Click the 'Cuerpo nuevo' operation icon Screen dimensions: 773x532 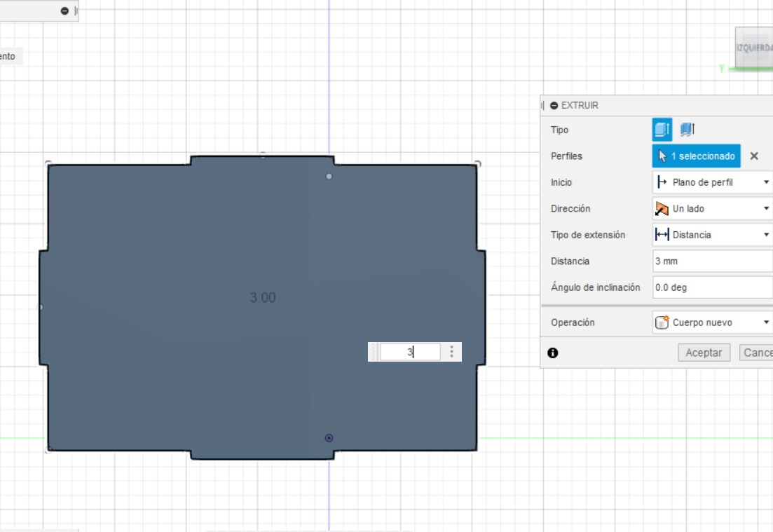coord(662,322)
